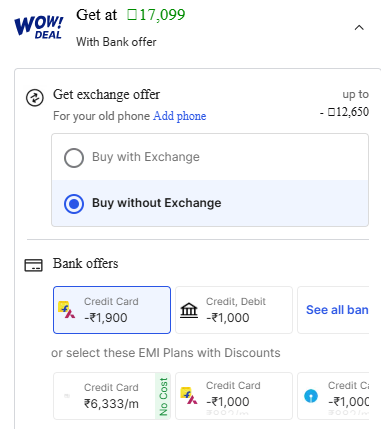
Task: Click the Flipkart Axis logo on -₹1,900 card
Action: pos(67,310)
